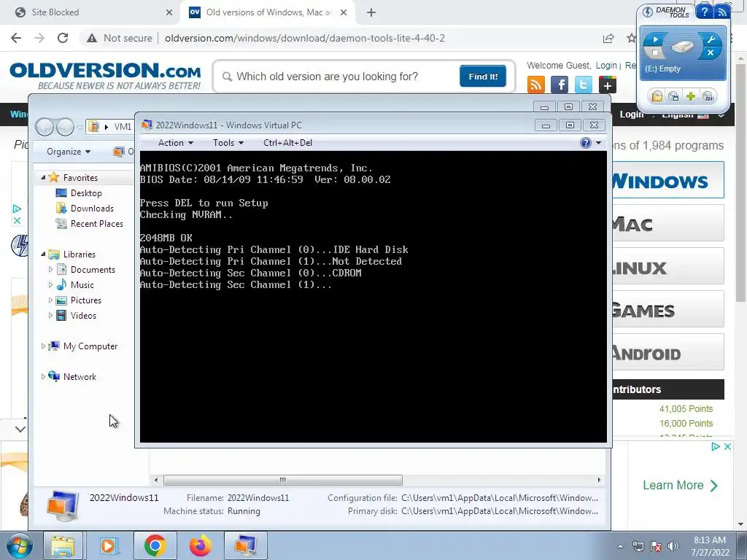
Task: Open Firefox from the taskbar
Action: tap(200, 545)
